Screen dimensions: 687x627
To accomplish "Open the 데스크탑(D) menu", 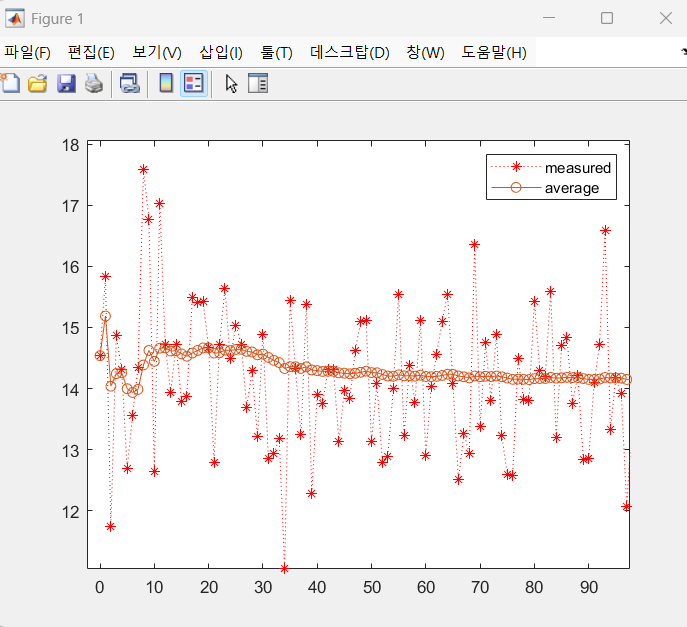I will click(x=350, y=53).
